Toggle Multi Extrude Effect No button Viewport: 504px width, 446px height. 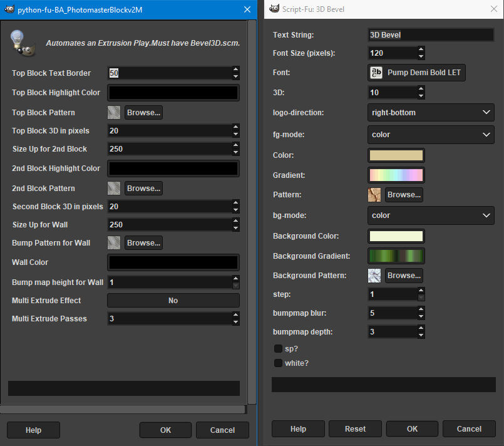173,300
